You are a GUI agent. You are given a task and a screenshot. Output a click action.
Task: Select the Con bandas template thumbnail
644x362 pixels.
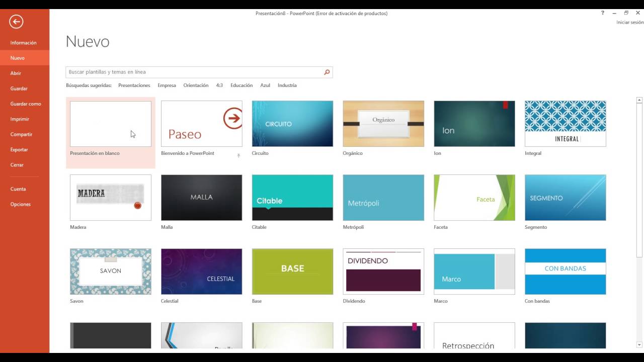(x=566, y=271)
